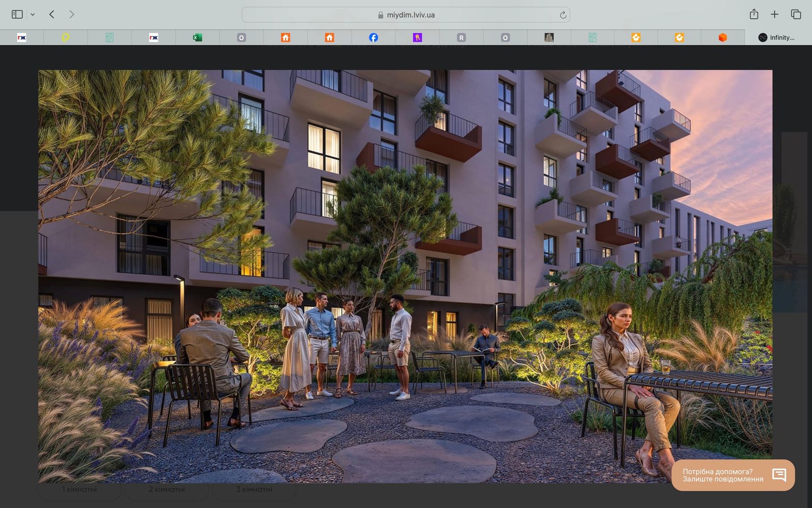The height and width of the screenshot is (508, 812).
Task: Click the chat bubble icon in the help widget
Action: click(779, 475)
